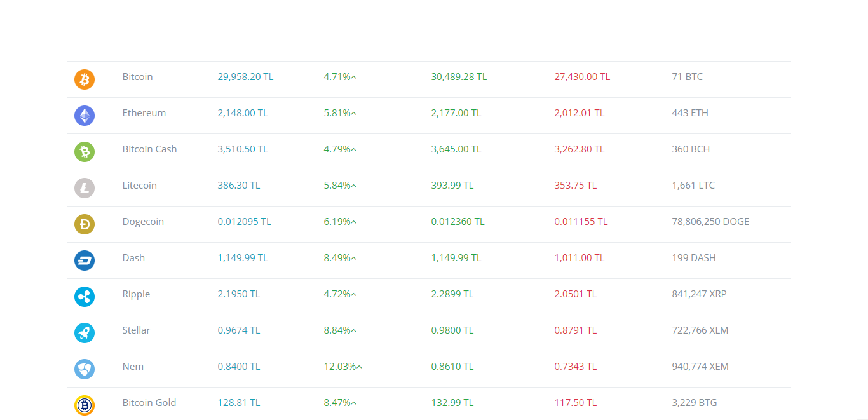Click Ethereum's 5.81% change value

340,113
